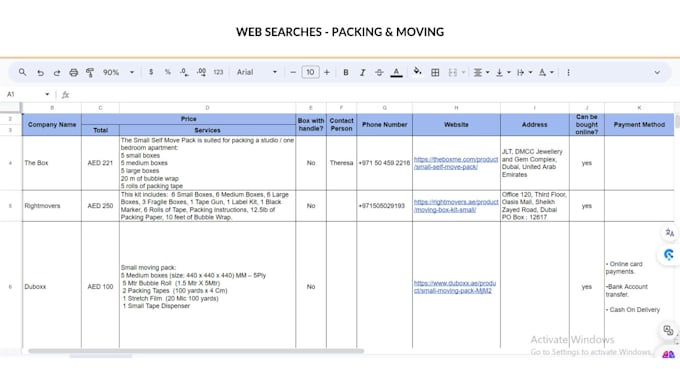Select the Contact Person header

[x=341, y=124]
